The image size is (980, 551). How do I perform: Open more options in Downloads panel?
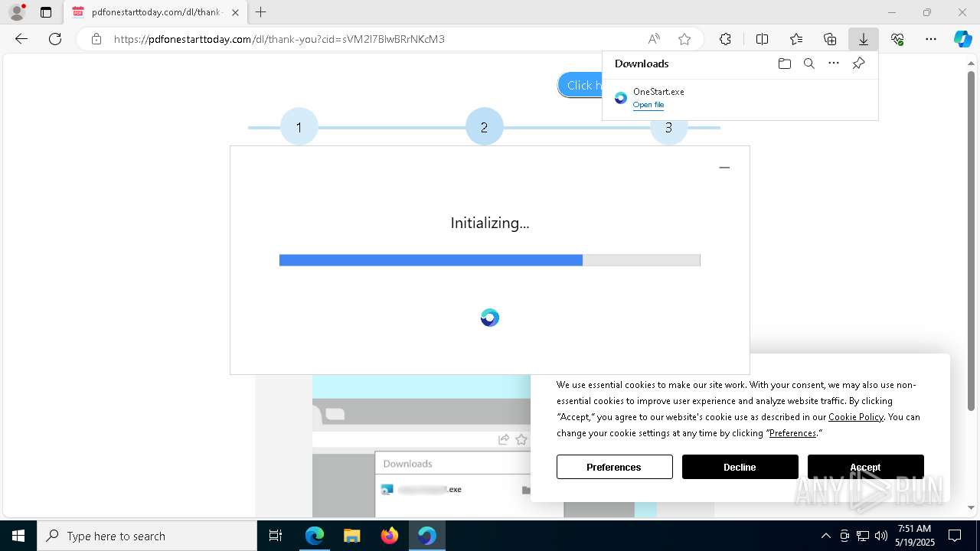point(834,64)
